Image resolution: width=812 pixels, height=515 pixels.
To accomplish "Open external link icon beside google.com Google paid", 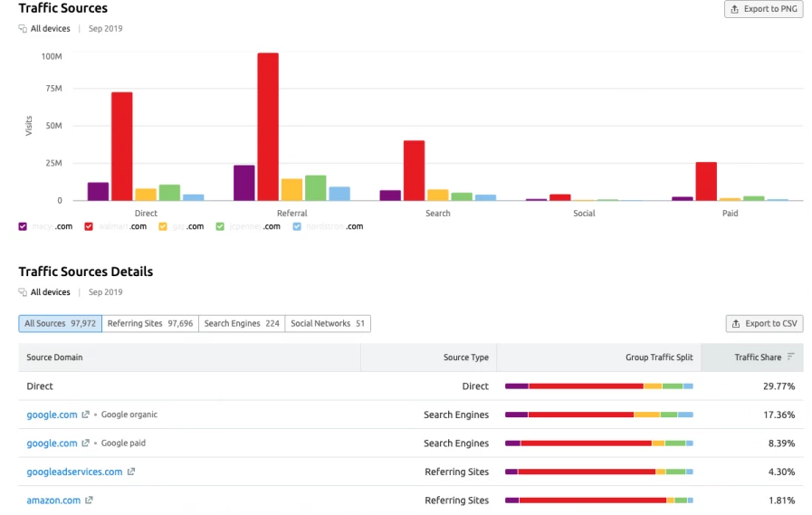I will click(x=86, y=443).
